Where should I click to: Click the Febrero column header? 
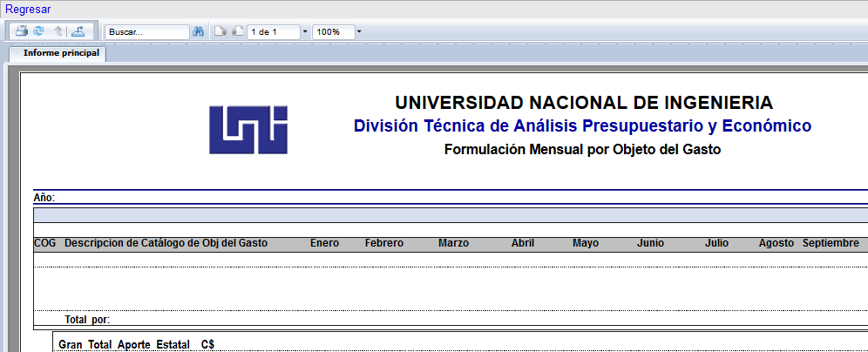point(384,243)
